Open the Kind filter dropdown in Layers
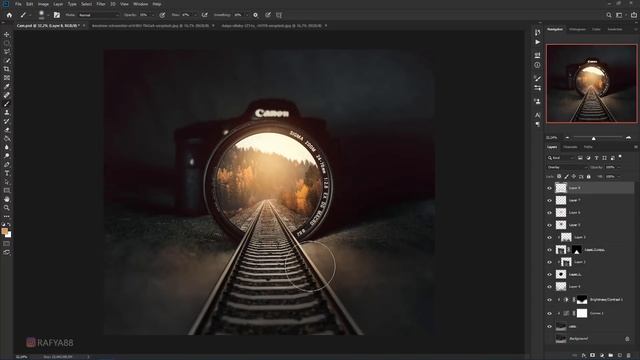 [x=560, y=158]
